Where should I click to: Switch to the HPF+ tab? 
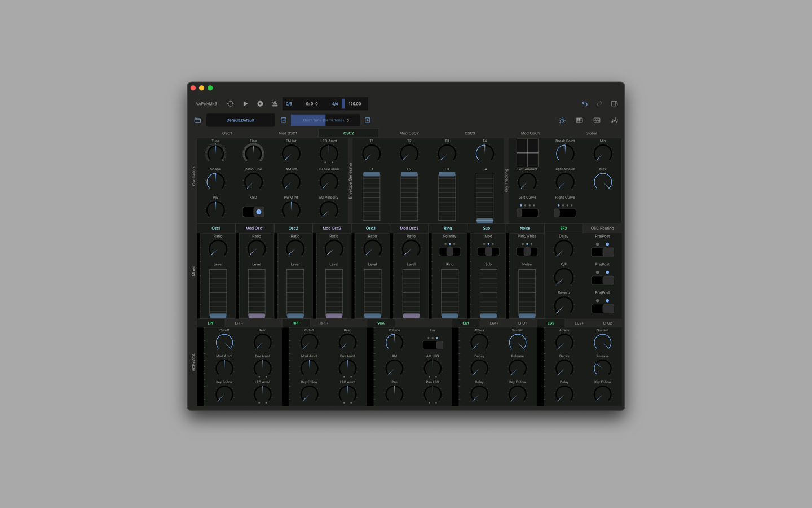point(324,323)
